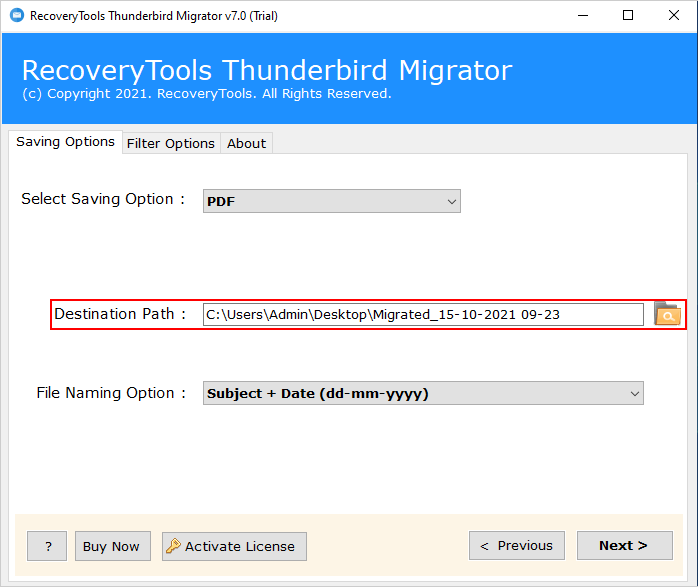Screen dimensions: 698x587
Task: Open the Select Saving Option dropdown showing PDF
Action: tap(332, 201)
